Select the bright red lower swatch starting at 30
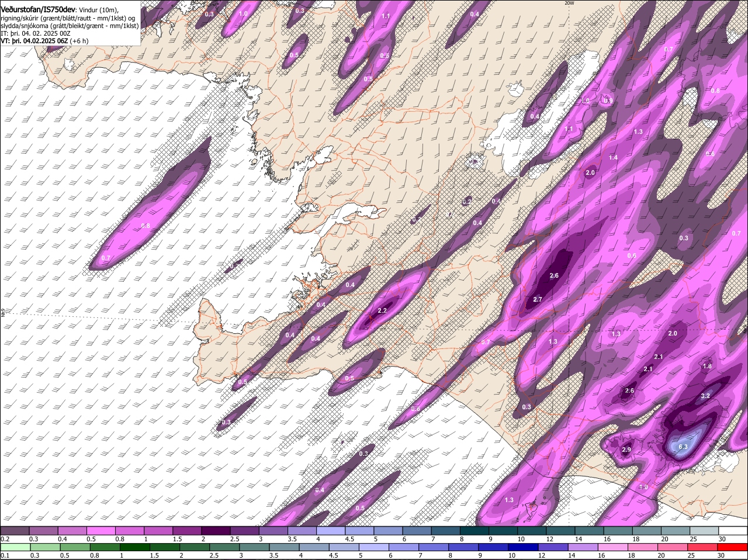 click(x=733, y=547)
